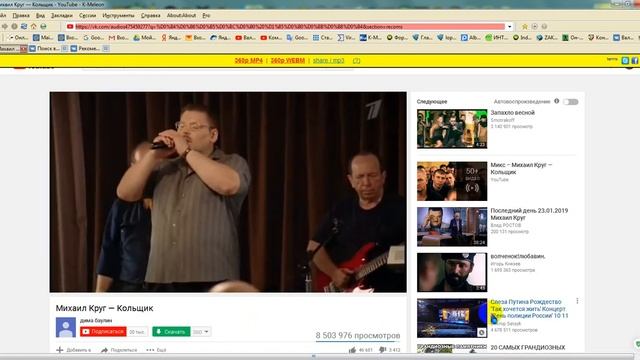Open the Yandex 'Янд...' bookmark with red Я

171,38
